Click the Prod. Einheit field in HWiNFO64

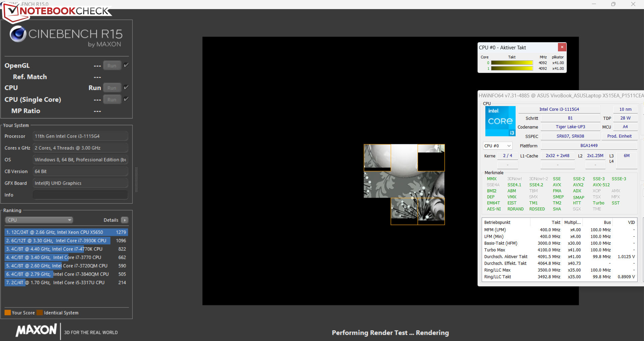(619, 136)
